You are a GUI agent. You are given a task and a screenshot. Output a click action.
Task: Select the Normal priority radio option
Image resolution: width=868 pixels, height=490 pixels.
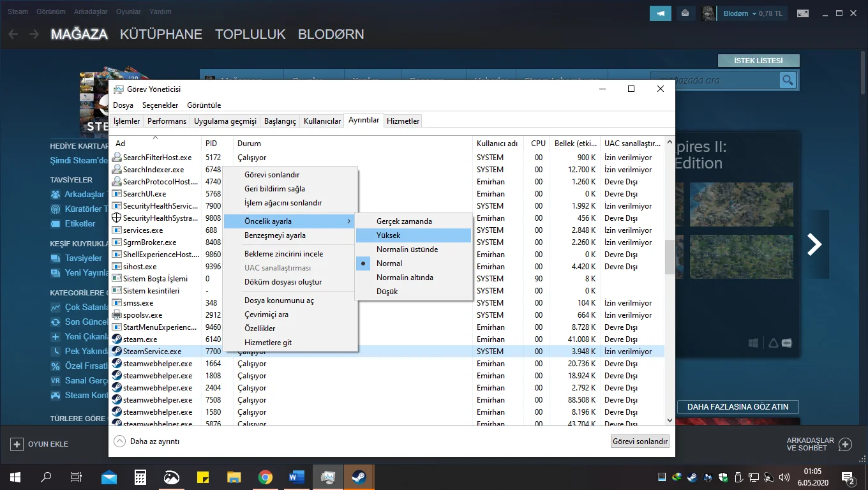389,264
